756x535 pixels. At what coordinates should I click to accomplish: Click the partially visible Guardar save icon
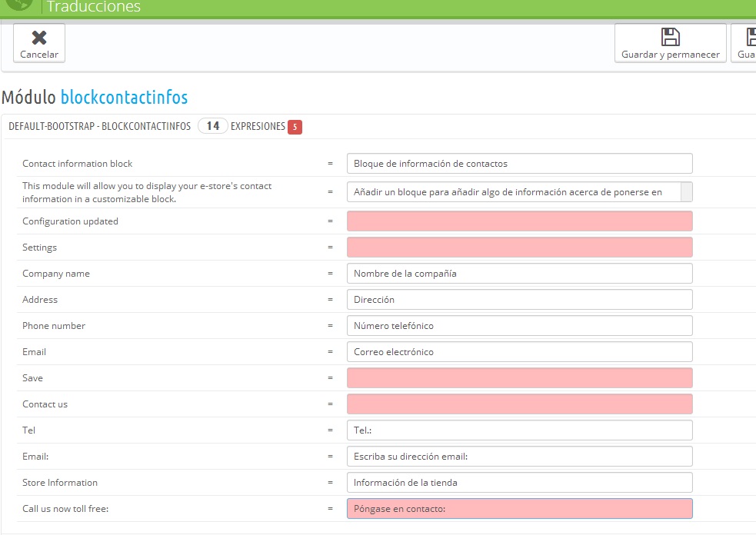coord(751,37)
